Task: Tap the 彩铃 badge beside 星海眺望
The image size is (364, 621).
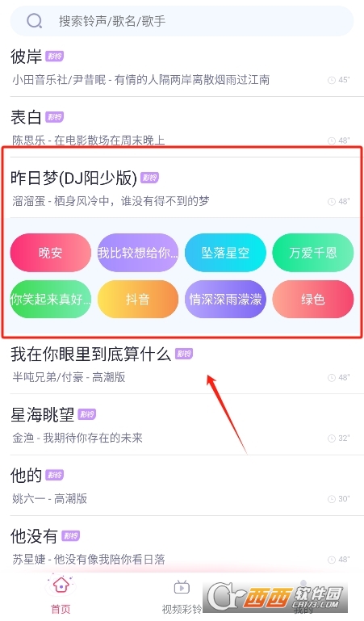Action: coord(86,414)
